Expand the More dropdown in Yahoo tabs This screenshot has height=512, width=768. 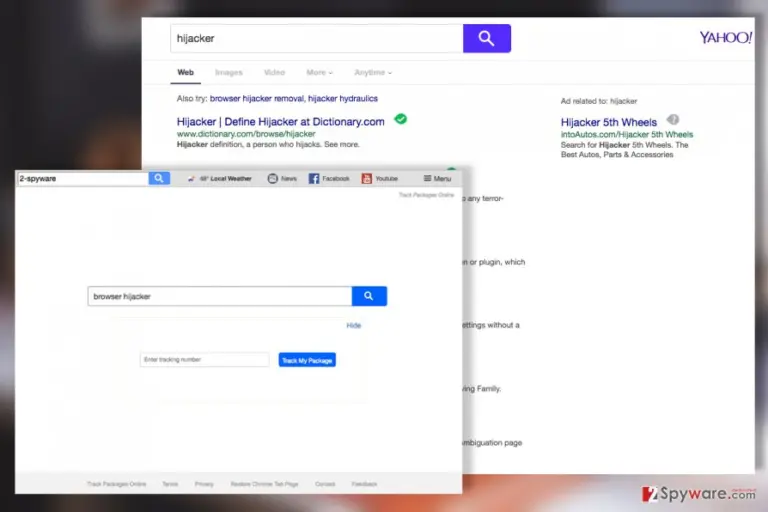(319, 73)
